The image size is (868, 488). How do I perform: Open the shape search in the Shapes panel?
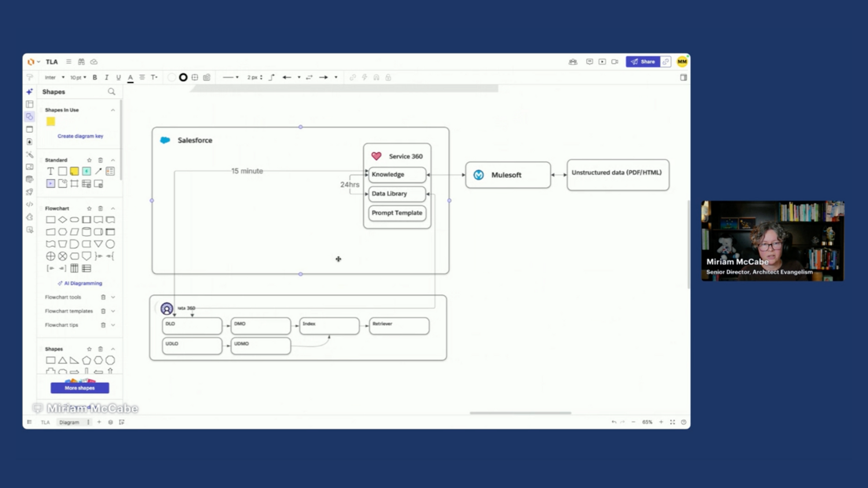coord(112,91)
